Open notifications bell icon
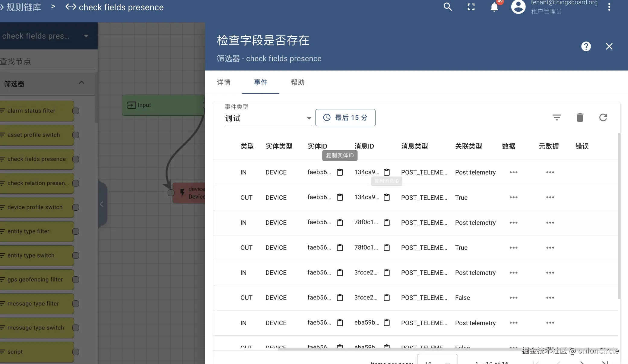 [x=494, y=7]
